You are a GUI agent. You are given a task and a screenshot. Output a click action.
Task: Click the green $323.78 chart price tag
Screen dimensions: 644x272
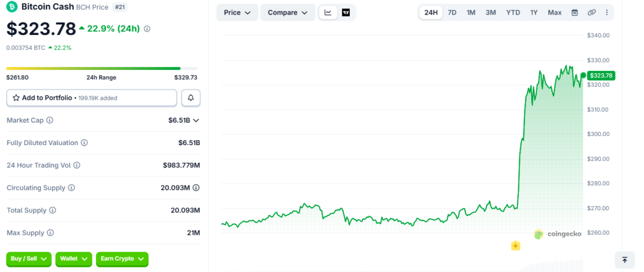601,75
